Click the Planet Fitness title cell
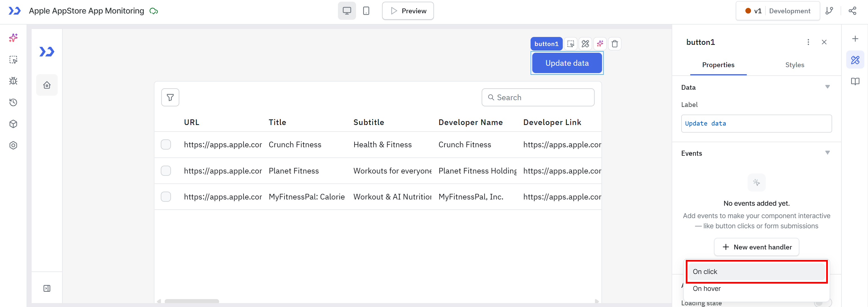 tap(294, 171)
